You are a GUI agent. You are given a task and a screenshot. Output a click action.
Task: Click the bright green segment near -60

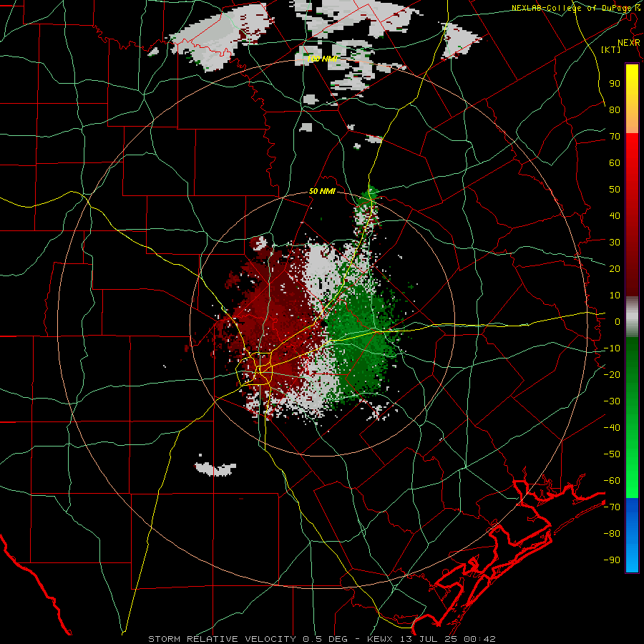point(632,481)
